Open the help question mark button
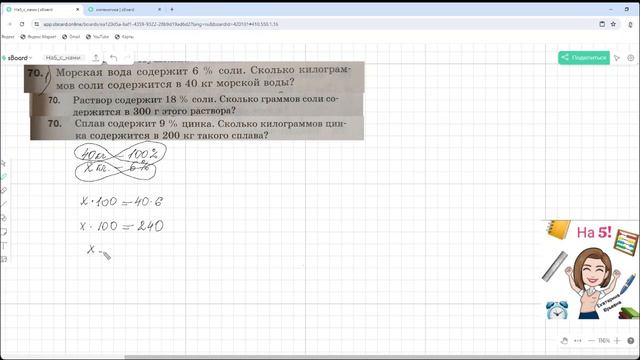Screen dimensions: 640x360 [x=631, y=340]
